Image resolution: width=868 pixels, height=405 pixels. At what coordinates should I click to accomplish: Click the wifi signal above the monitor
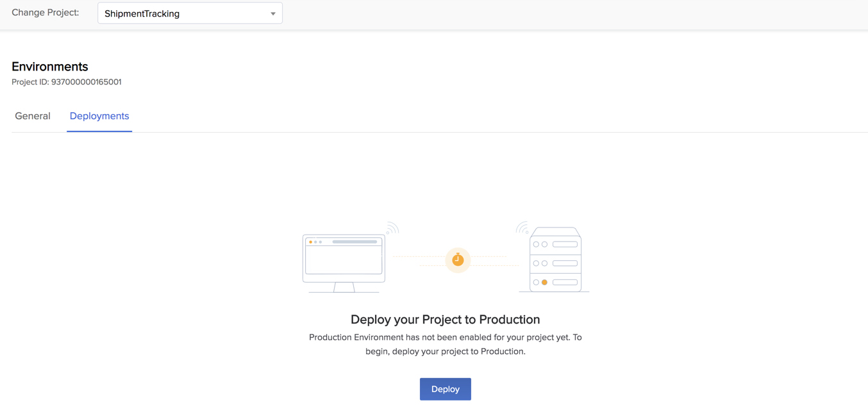[391, 227]
